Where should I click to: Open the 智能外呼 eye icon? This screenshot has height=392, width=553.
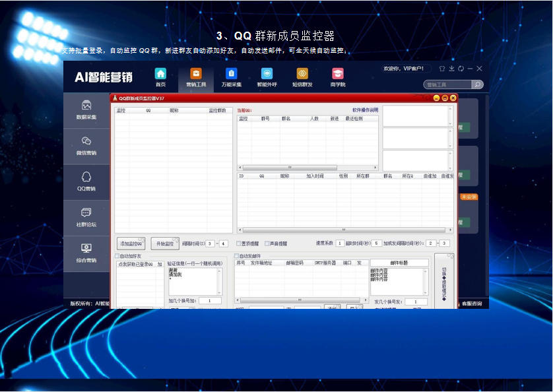(x=267, y=74)
